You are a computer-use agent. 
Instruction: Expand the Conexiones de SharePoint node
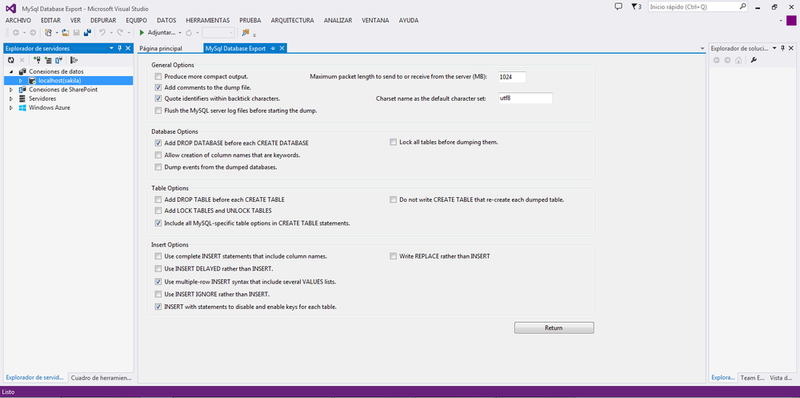pyautogui.click(x=11, y=90)
